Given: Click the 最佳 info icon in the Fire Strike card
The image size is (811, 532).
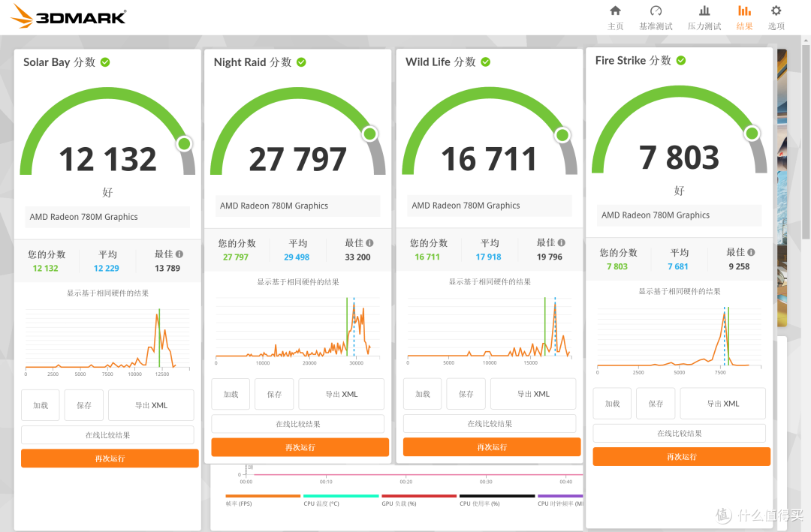Looking at the screenshot, I should [x=752, y=252].
